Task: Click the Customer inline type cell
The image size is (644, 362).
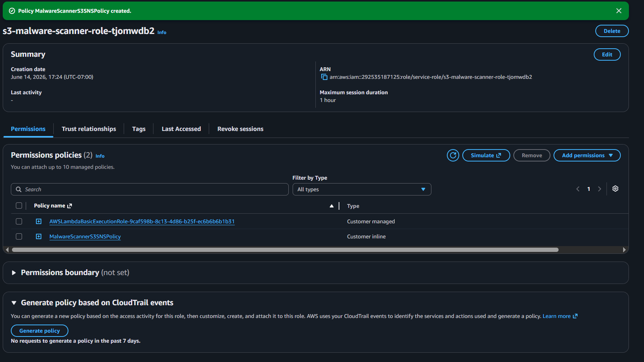Action: [x=366, y=236]
